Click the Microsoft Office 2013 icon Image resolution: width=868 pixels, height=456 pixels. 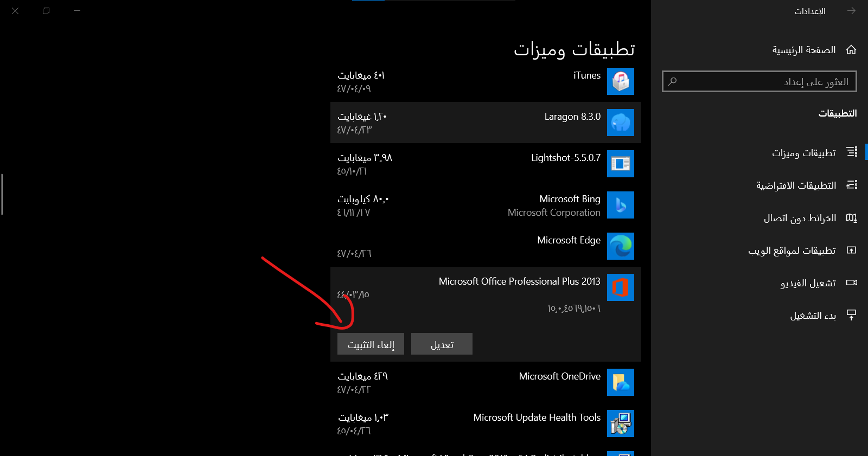tap(620, 287)
